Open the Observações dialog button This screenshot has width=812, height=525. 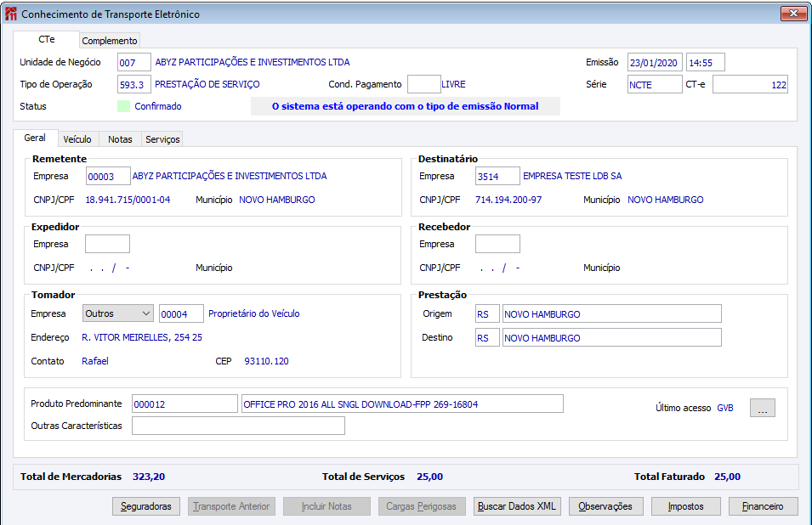coord(606,506)
